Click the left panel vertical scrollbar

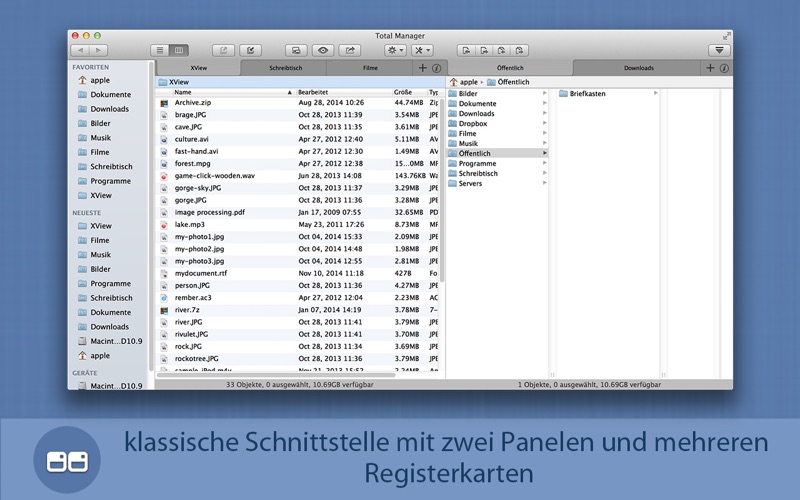pyautogui.click(x=442, y=189)
